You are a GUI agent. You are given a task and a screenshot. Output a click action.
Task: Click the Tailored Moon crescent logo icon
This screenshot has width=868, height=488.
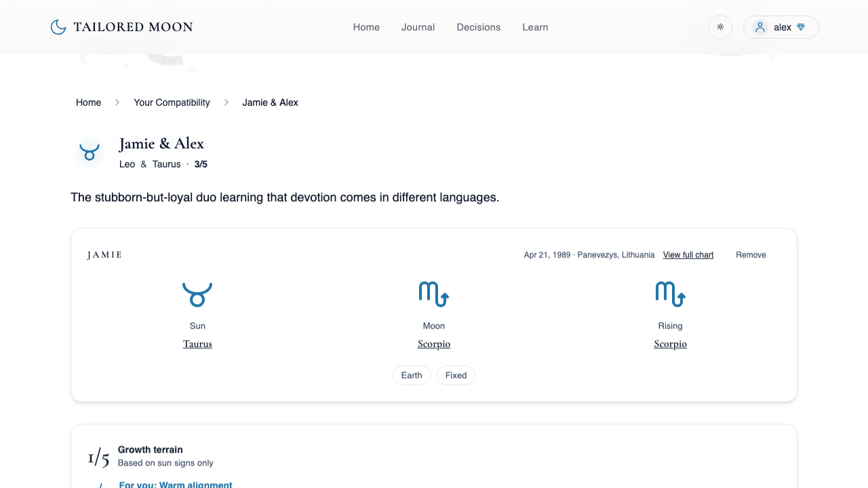pos(58,27)
